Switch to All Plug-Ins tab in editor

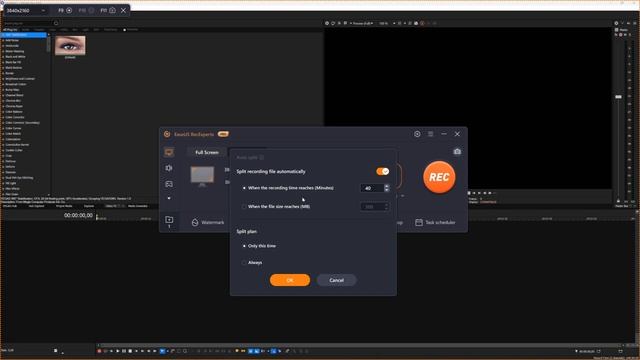10,29
